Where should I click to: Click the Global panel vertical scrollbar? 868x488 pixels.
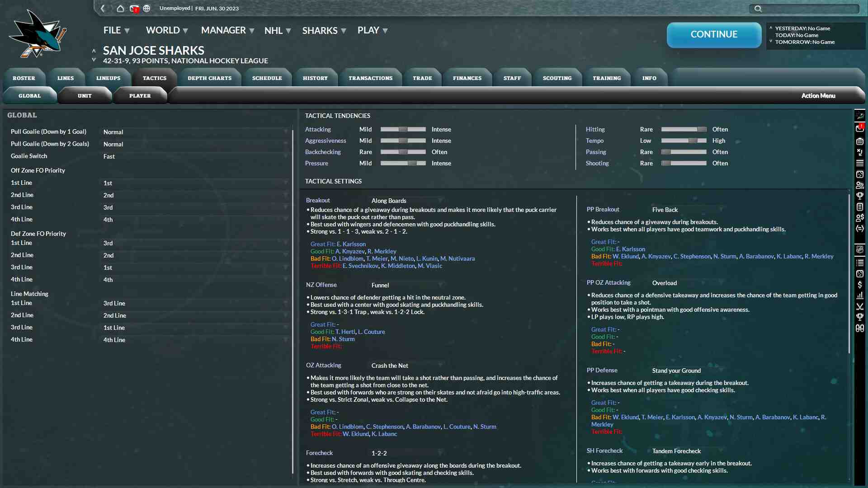click(x=293, y=303)
